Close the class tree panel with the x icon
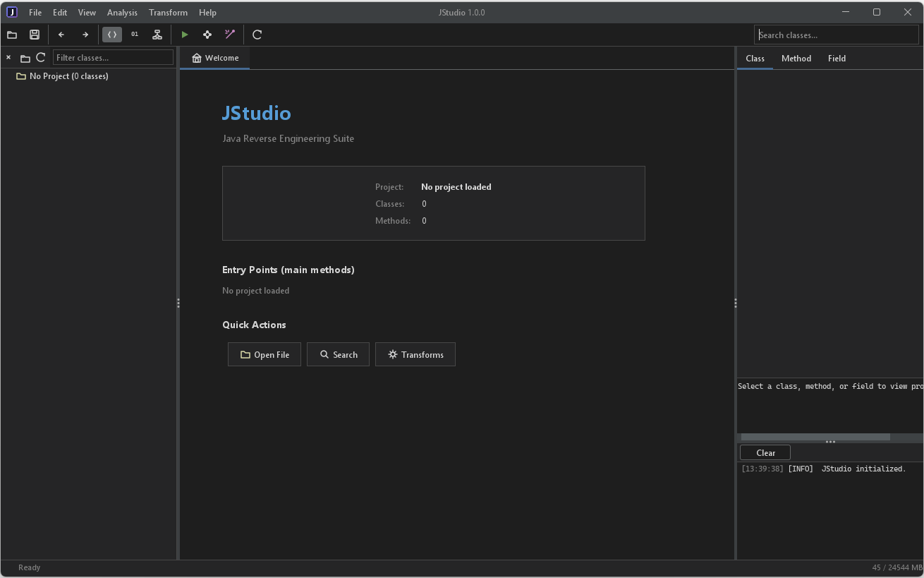 click(x=8, y=57)
